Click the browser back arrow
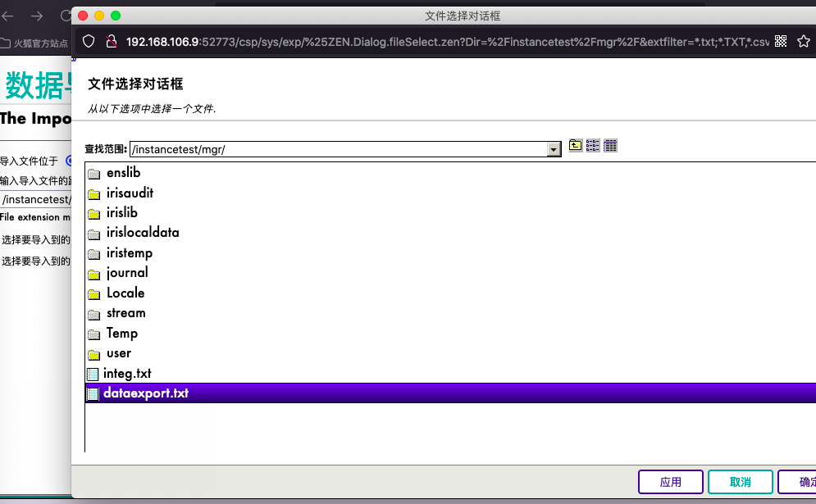Image resolution: width=816 pixels, height=504 pixels. [8, 14]
